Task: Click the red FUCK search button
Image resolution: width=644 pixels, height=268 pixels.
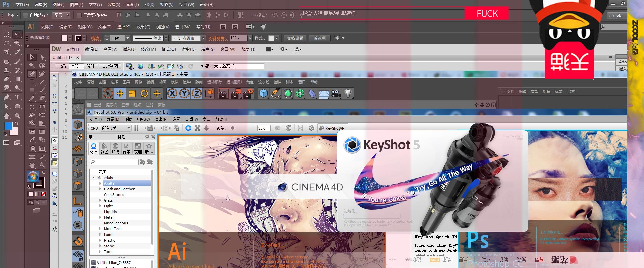Action: pos(487,14)
